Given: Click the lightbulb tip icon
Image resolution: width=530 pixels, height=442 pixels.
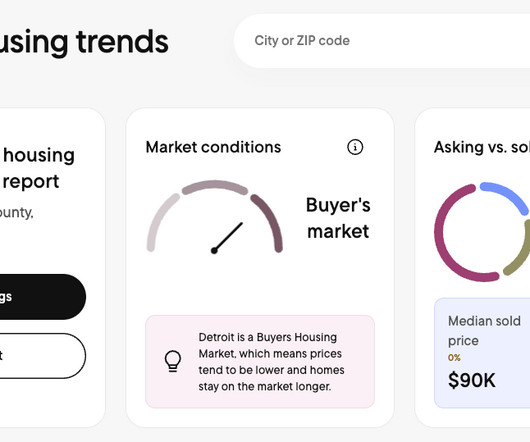Looking at the screenshot, I should (x=173, y=361).
